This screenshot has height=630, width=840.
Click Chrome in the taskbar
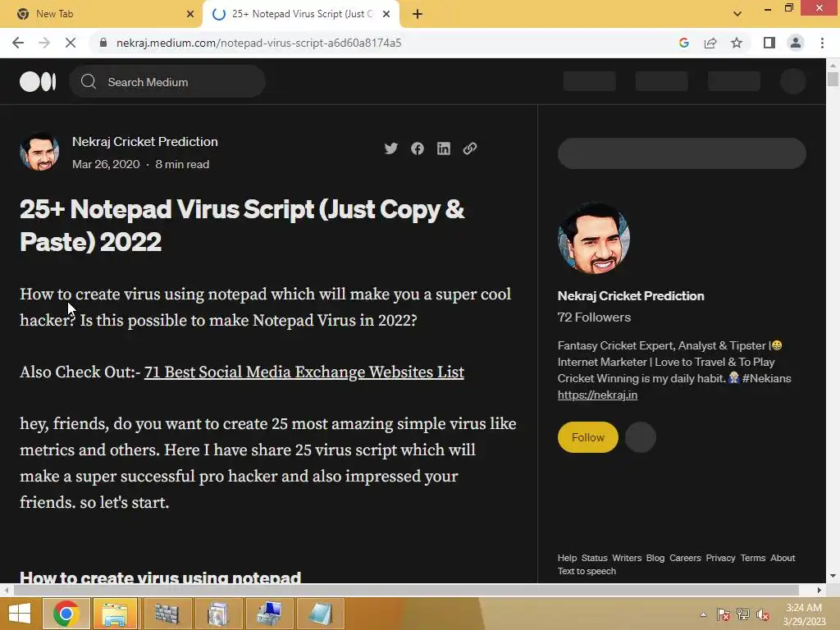coord(66,614)
